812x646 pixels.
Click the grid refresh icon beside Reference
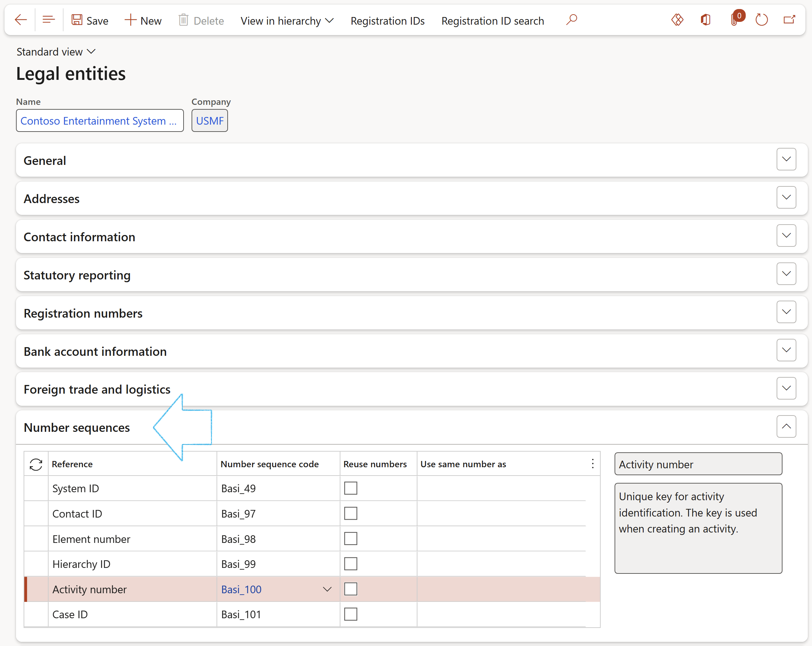pyautogui.click(x=36, y=464)
